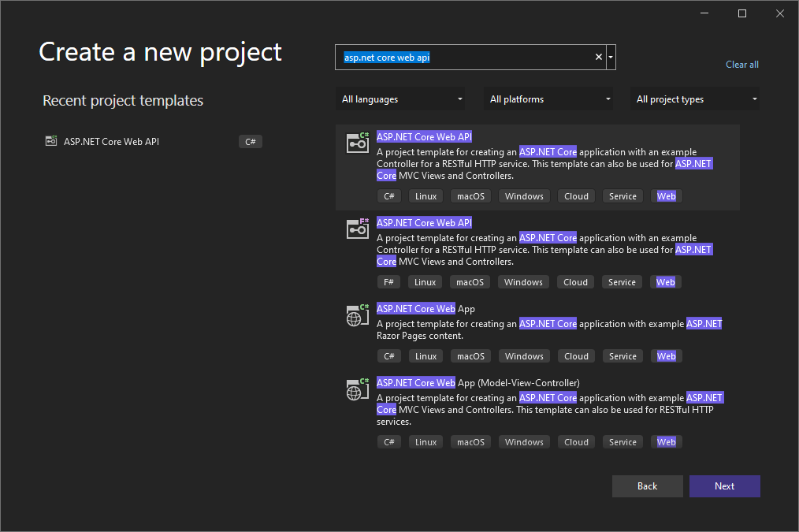This screenshot has height=532, width=799.
Task: Open the All platforms dropdown
Action: click(548, 99)
